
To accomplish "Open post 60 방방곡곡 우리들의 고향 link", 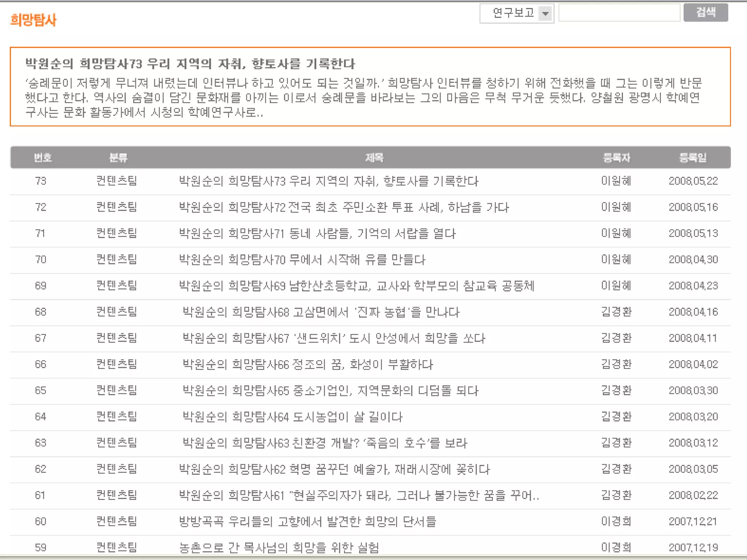I will coord(307,522).
